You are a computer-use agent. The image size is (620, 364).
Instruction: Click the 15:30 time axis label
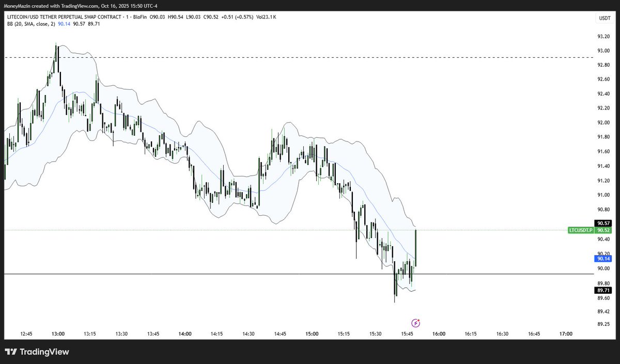point(376,334)
